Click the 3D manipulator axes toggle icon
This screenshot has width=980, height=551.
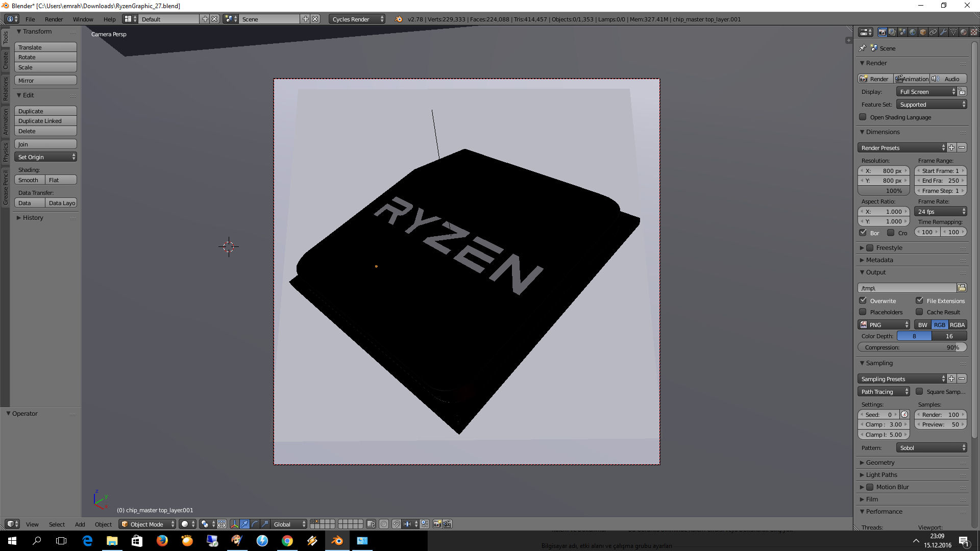click(x=234, y=524)
